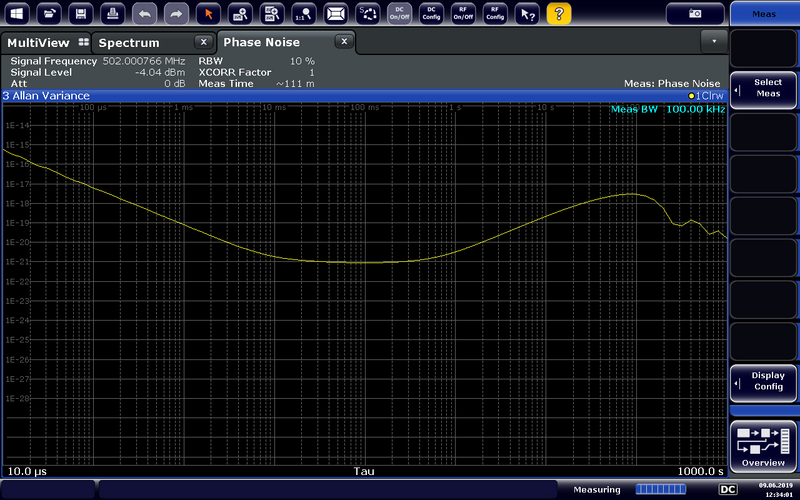Redo action with right arrow icon

[x=176, y=13]
